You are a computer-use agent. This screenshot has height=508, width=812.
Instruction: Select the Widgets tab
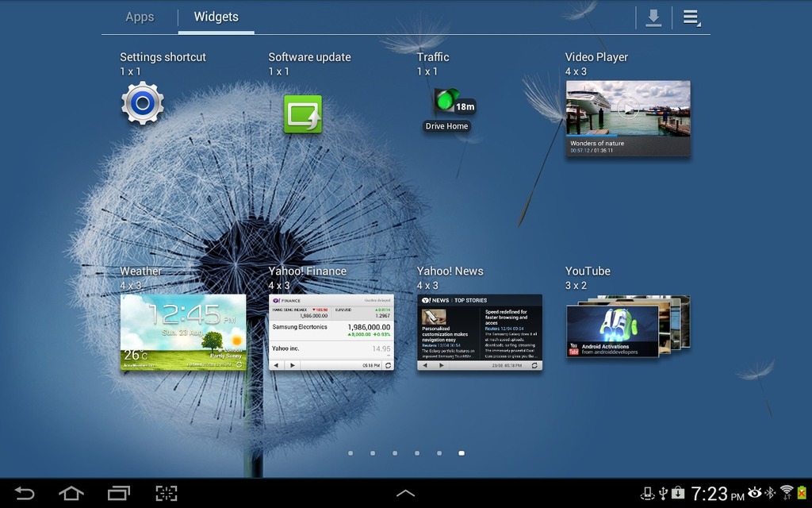click(216, 17)
